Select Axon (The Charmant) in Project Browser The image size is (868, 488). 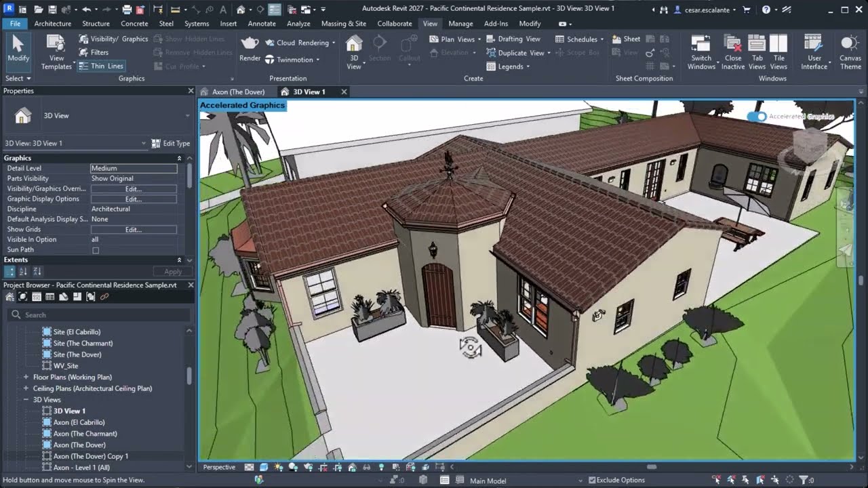pyautogui.click(x=85, y=434)
